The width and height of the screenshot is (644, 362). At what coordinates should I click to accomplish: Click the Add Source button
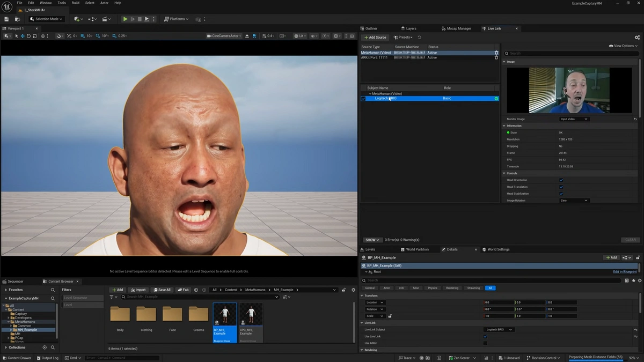375,38
